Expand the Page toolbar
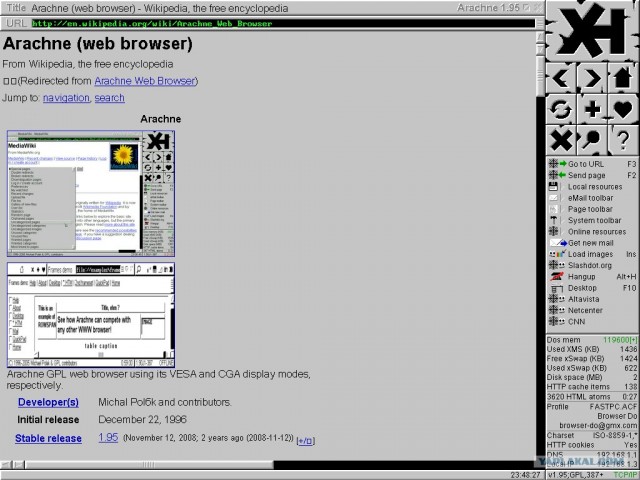 pos(590,209)
